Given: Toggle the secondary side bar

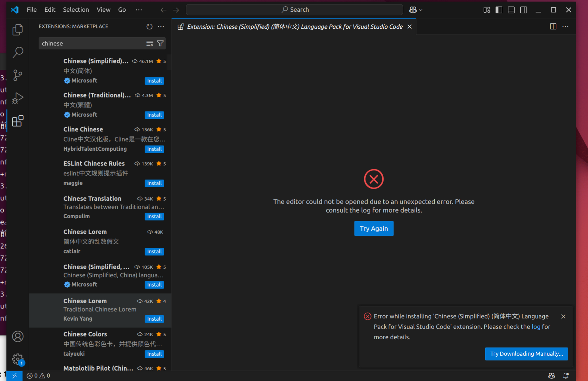Looking at the screenshot, I should tap(523, 10).
